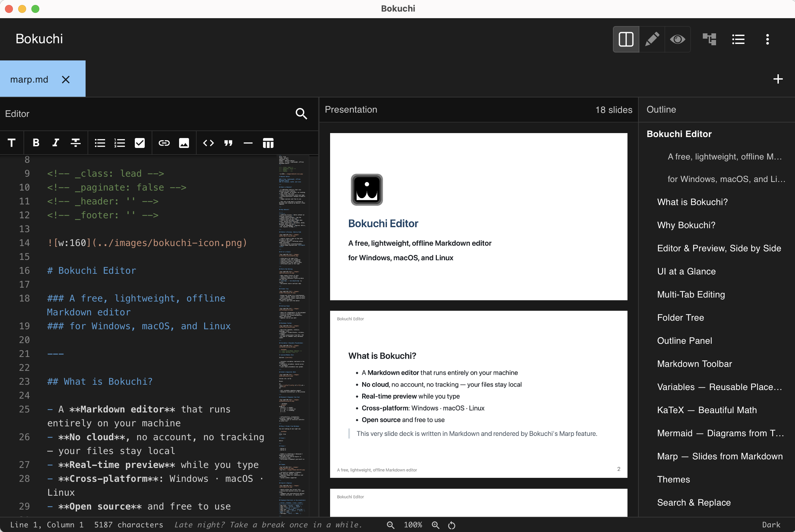Zoom out using the status bar magnifier
This screenshot has height=532, width=795.
pyautogui.click(x=391, y=525)
